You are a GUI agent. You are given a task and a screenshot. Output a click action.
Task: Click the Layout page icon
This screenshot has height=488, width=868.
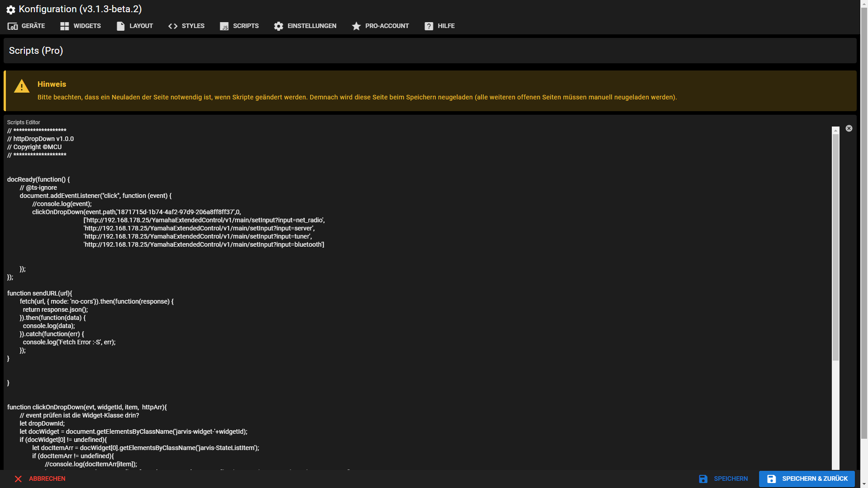[121, 26]
